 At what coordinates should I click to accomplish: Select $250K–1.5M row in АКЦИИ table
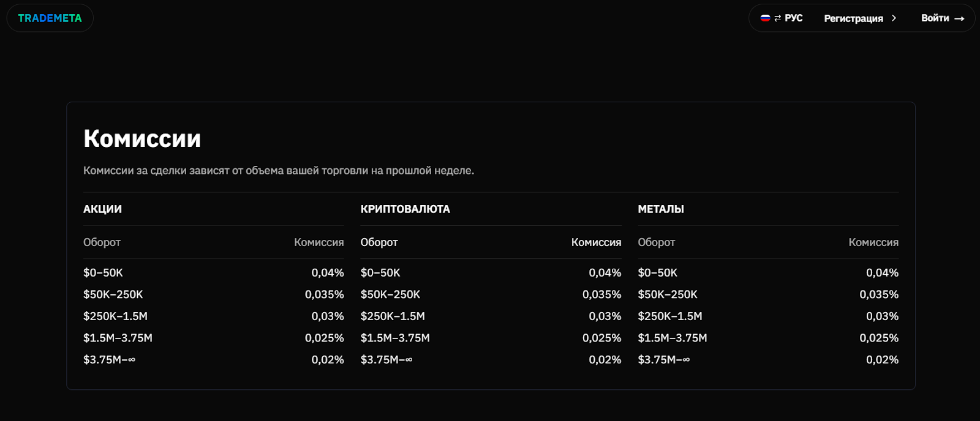pos(214,316)
